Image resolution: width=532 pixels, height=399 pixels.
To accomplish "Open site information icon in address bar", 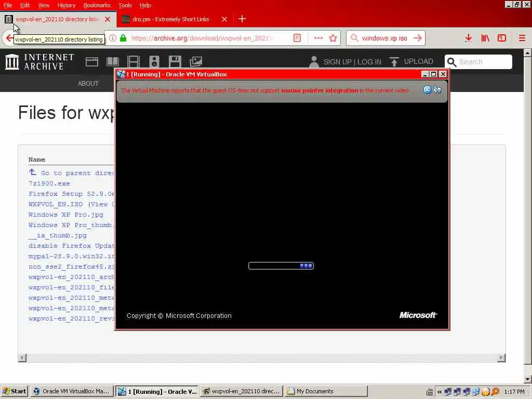I will (113, 38).
